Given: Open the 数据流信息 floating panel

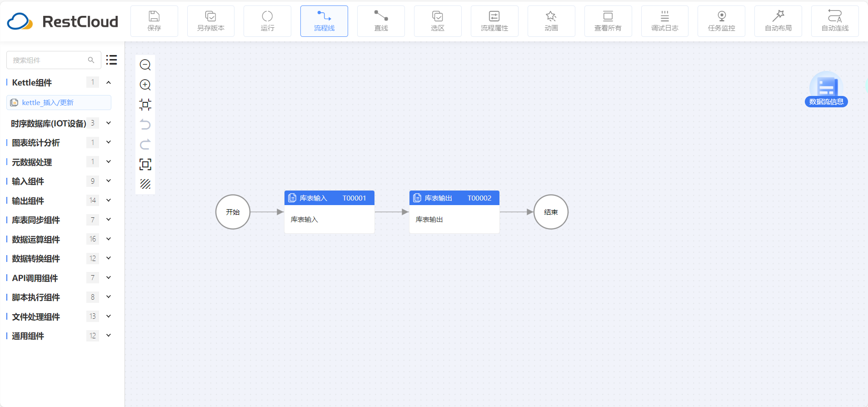Looking at the screenshot, I should [x=826, y=89].
